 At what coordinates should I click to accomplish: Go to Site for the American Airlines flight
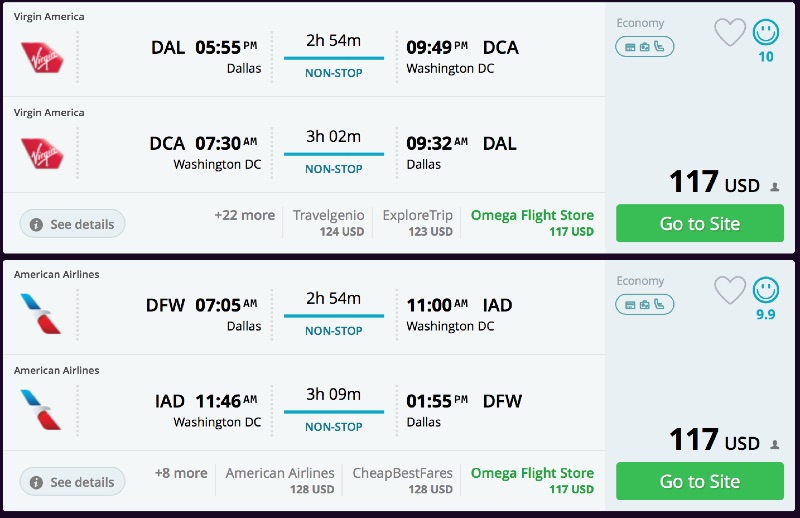700,482
